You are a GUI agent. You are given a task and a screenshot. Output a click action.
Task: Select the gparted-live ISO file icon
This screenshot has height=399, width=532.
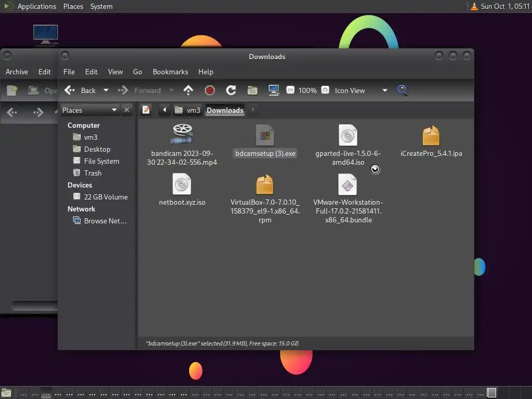(x=348, y=135)
